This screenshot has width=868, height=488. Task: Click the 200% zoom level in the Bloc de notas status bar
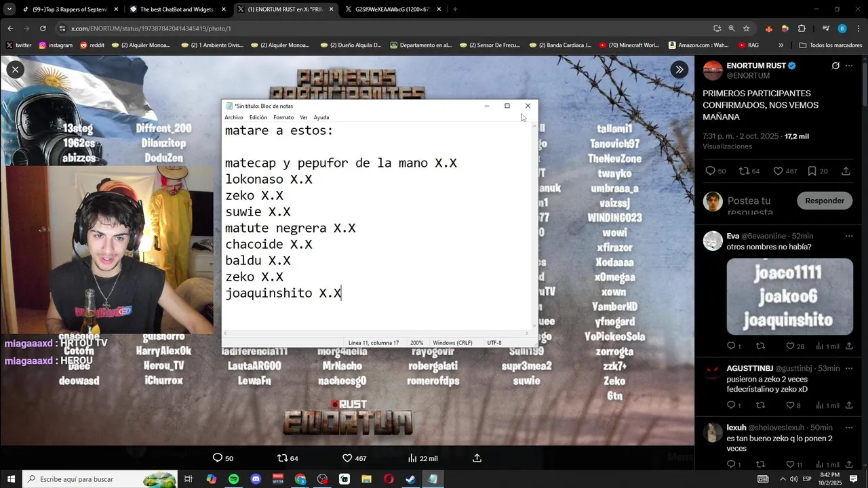pos(416,343)
